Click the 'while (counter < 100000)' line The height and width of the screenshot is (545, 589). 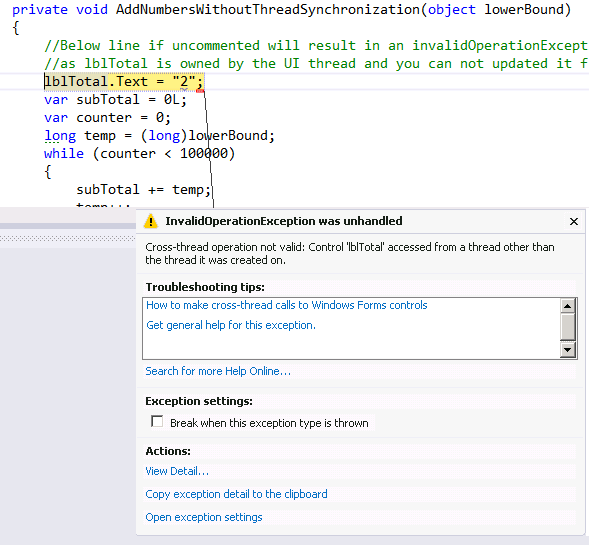[x=139, y=154]
